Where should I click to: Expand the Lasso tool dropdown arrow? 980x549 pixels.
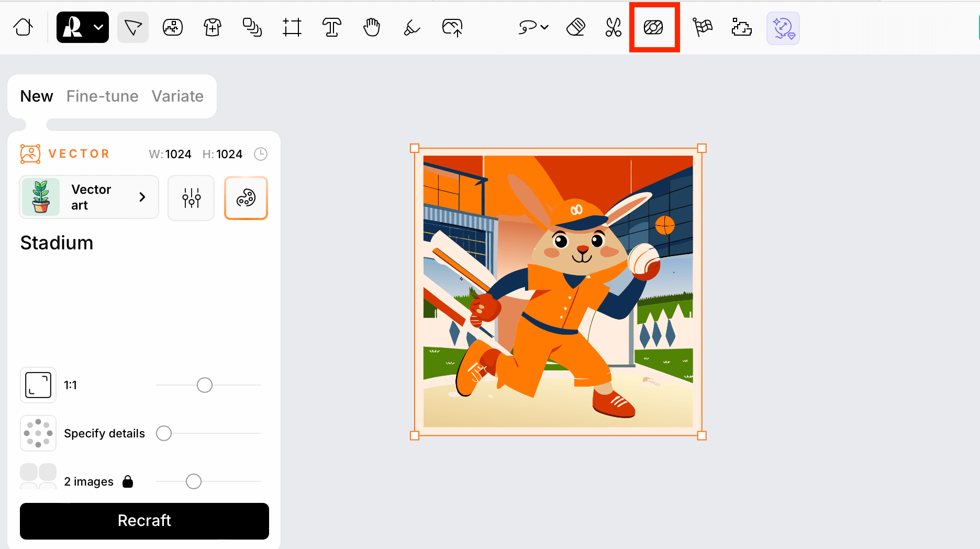click(544, 27)
